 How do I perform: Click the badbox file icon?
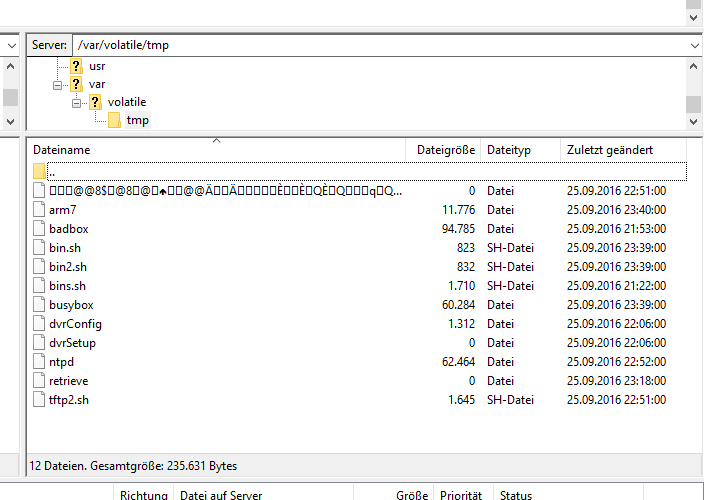coord(39,229)
